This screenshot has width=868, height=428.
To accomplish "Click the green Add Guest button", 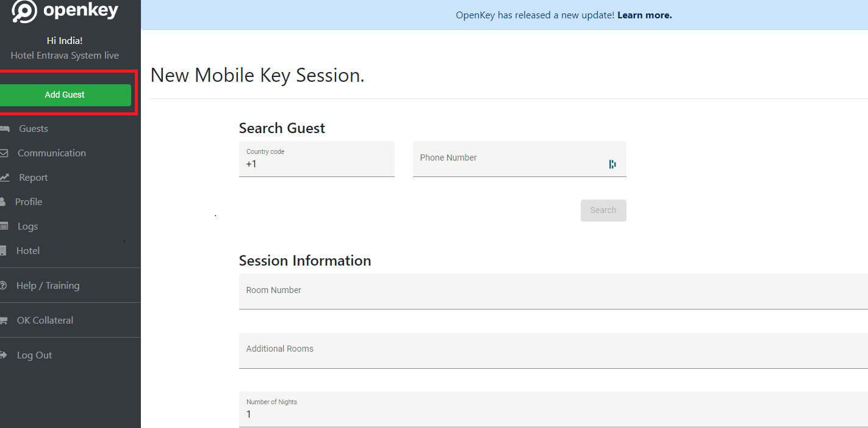I will click(x=65, y=95).
